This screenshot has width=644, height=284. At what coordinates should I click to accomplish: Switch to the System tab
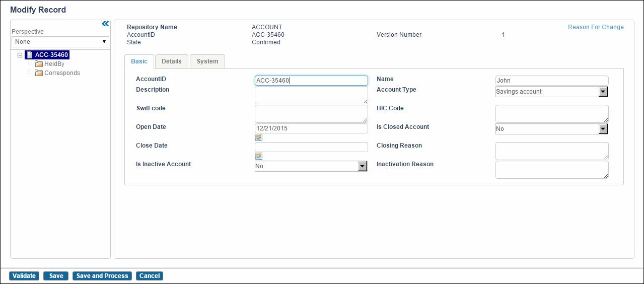(207, 61)
